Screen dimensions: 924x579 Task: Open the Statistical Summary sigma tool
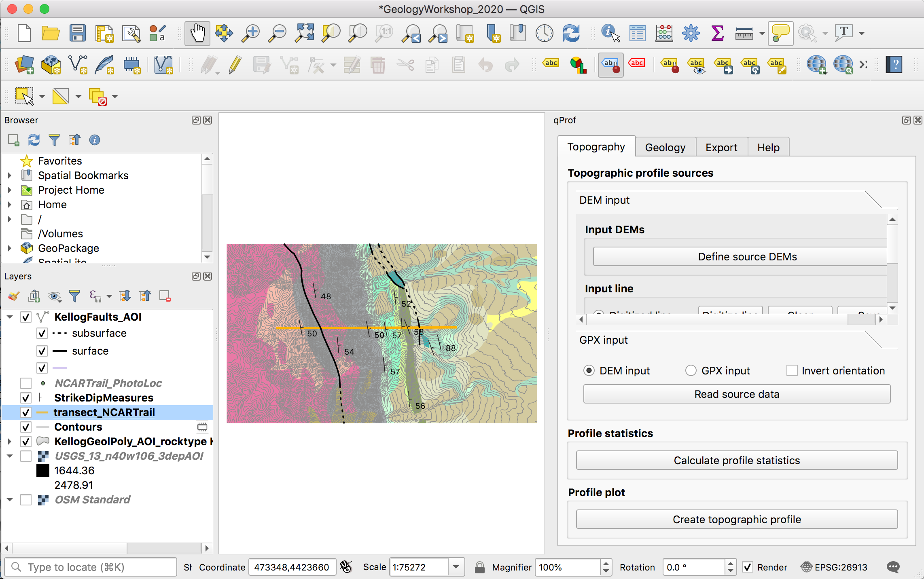point(717,33)
